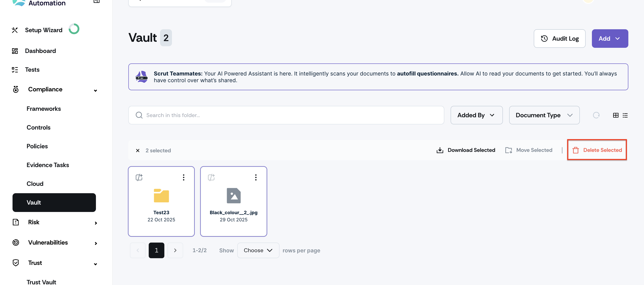Click the Search in this folder field

coord(286,115)
